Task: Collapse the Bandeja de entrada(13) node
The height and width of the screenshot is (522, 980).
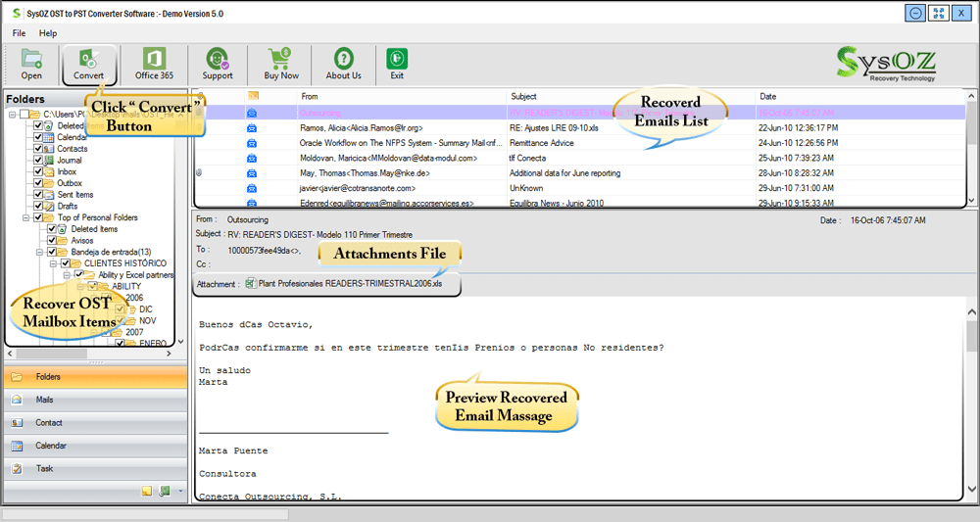Action: click(39, 252)
